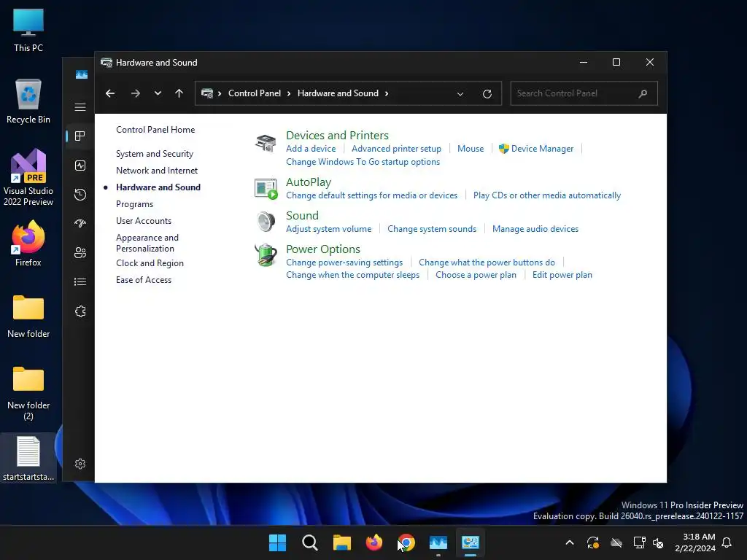Expand chevron after Control Panel breadcrumb
The width and height of the screenshot is (747, 560).
click(289, 93)
